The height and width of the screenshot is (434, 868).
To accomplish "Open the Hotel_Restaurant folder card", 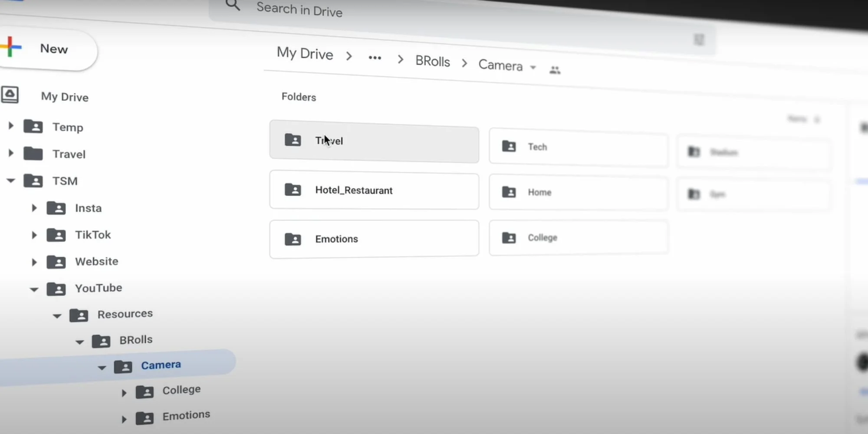I will [x=374, y=190].
